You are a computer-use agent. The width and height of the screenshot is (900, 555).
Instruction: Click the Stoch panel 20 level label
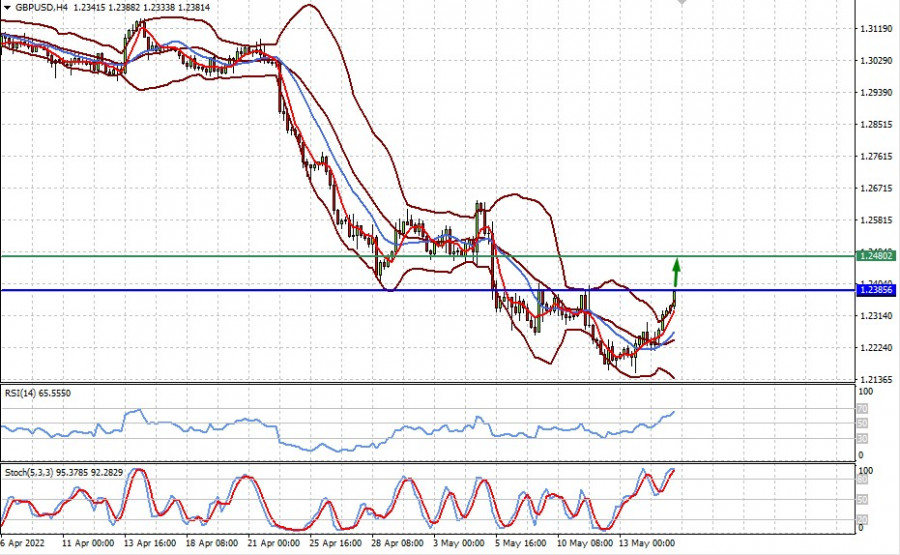click(x=862, y=520)
